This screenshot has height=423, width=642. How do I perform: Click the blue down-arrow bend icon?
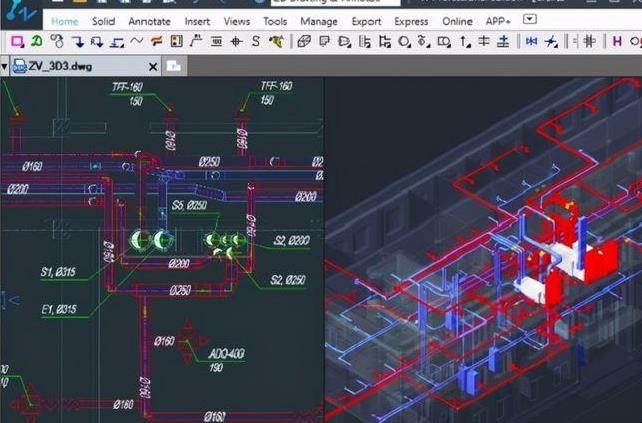click(78, 41)
